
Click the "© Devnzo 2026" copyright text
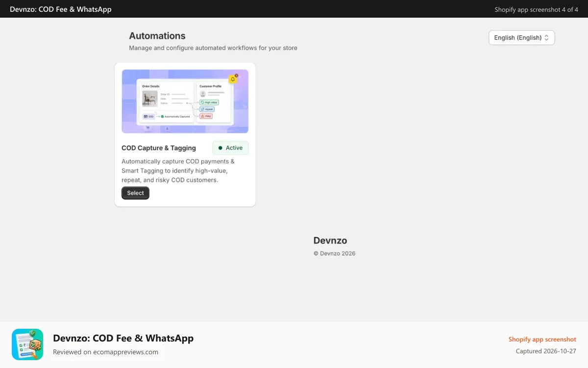(x=335, y=254)
